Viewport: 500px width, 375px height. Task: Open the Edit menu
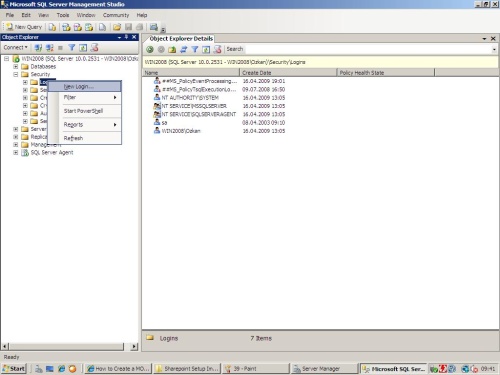click(x=26, y=15)
